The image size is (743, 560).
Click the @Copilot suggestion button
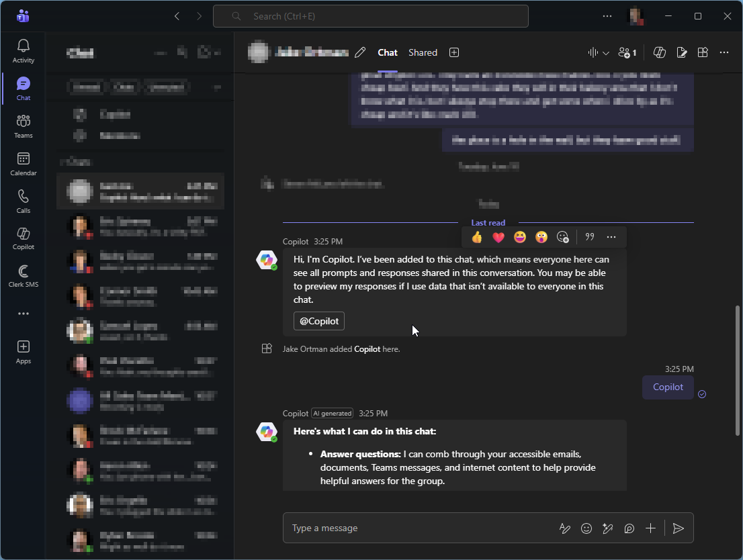click(319, 321)
